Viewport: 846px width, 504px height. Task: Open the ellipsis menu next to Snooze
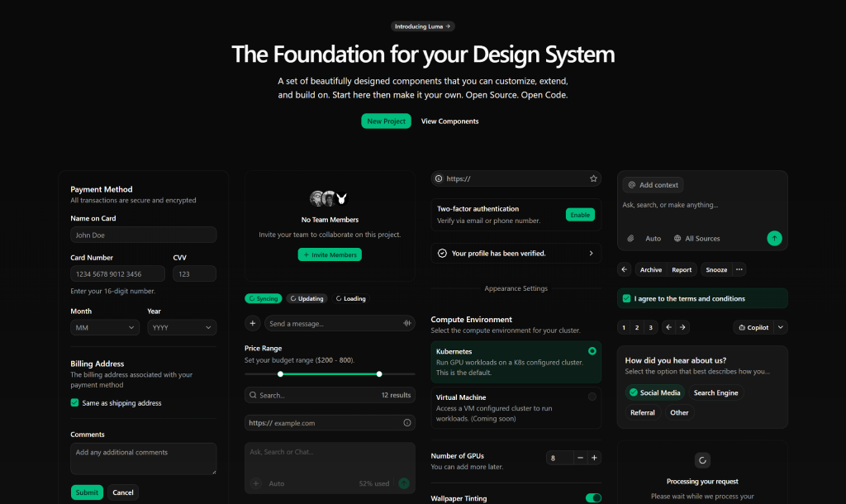pos(739,269)
